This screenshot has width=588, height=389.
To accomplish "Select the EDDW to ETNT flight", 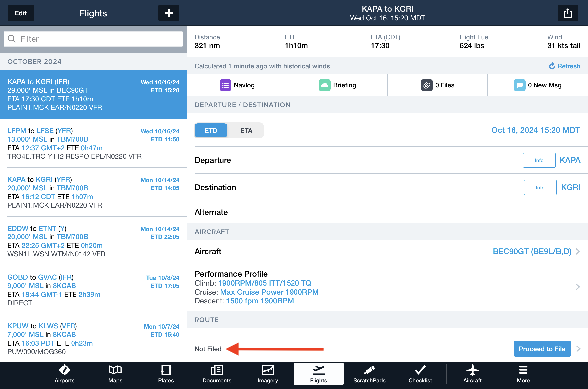I will pos(93,241).
